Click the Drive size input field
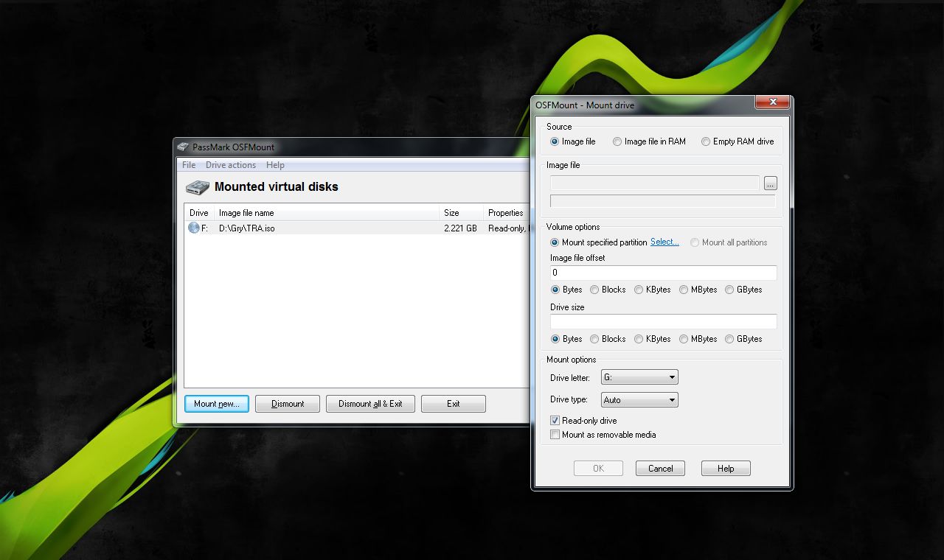This screenshot has height=560, width=944. pyautogui.click(x=663, y=322)
